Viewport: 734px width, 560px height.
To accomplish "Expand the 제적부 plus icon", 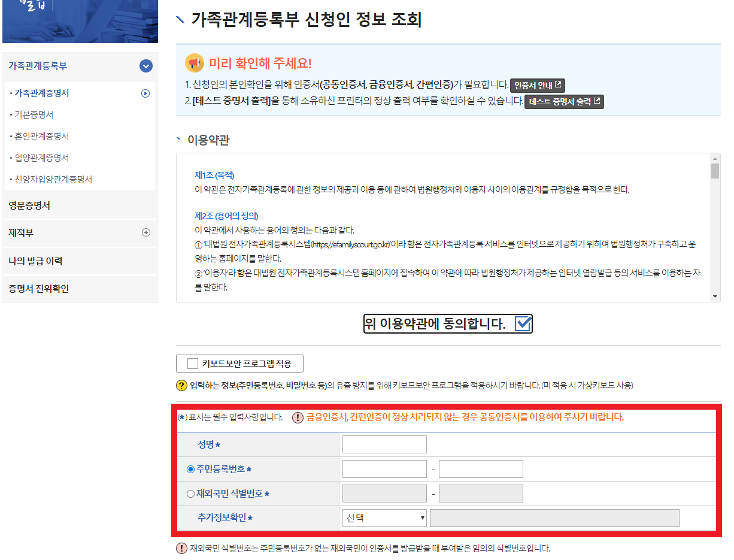I will pyautogui.click(x=145, y=232).
